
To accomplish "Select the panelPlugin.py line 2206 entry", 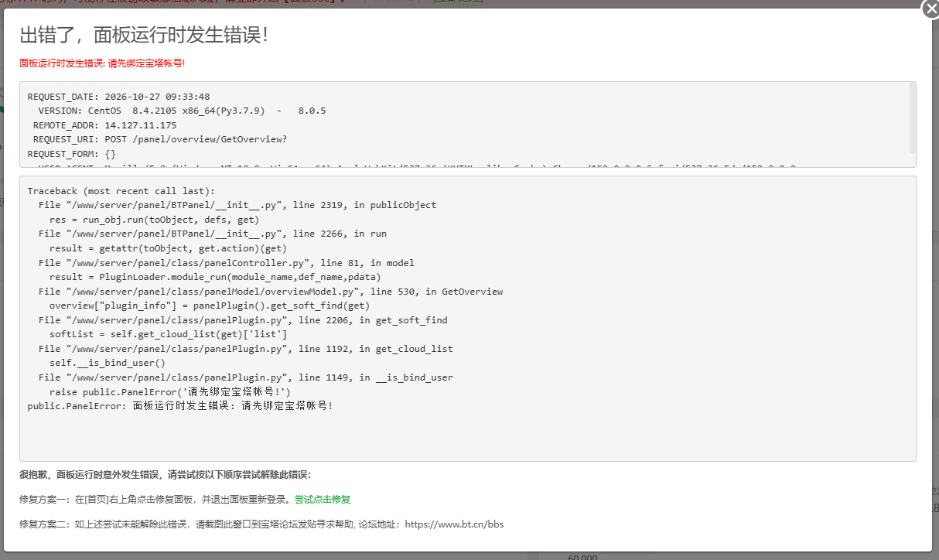I will click(x=243, y=320).
